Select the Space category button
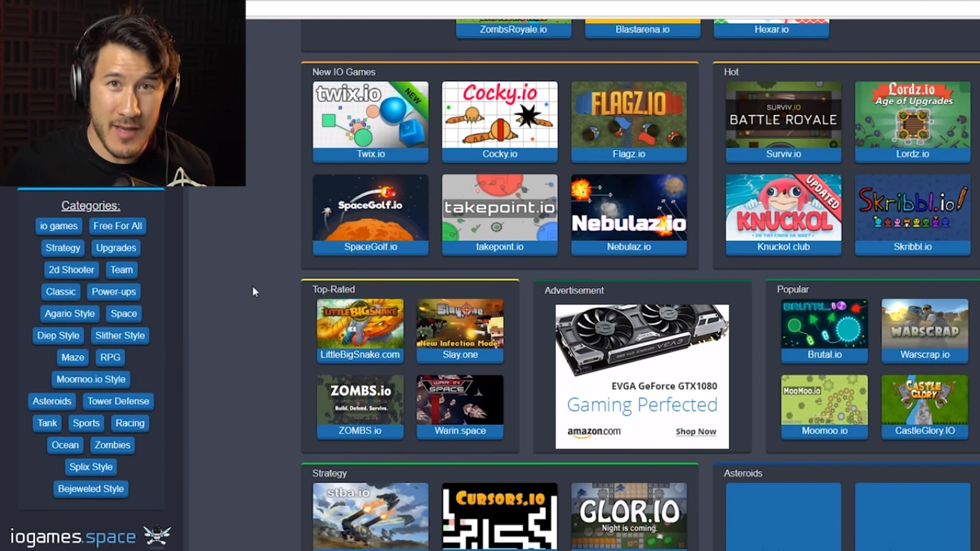 coord(123,314)
